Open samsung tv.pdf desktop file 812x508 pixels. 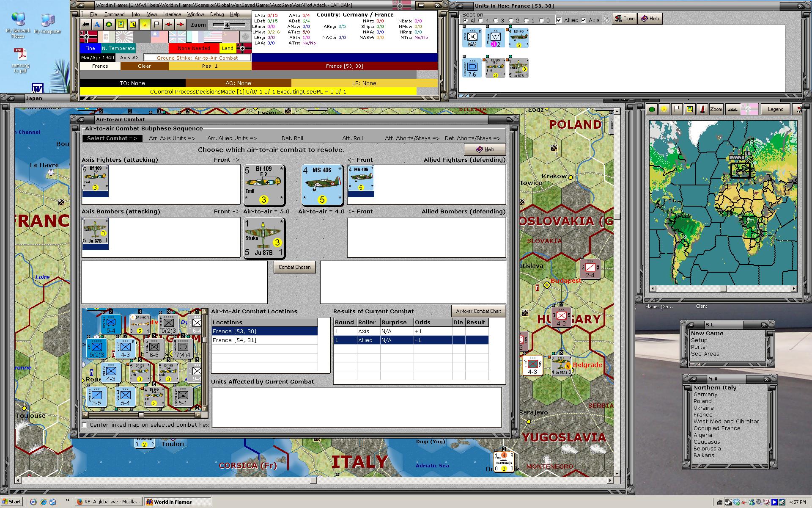point(21,60)
